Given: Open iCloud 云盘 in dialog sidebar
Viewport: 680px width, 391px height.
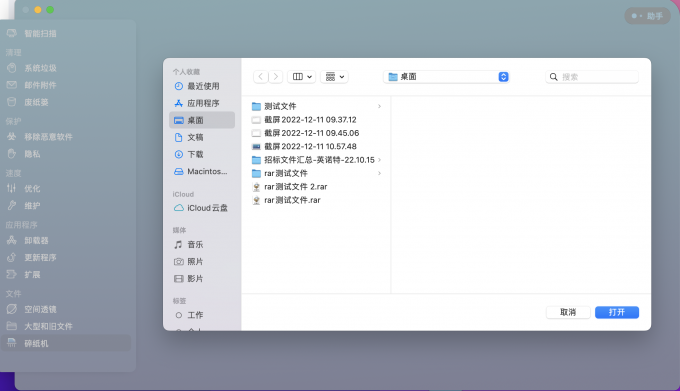Looking at the screenshot, I should [x=202, y=208].
